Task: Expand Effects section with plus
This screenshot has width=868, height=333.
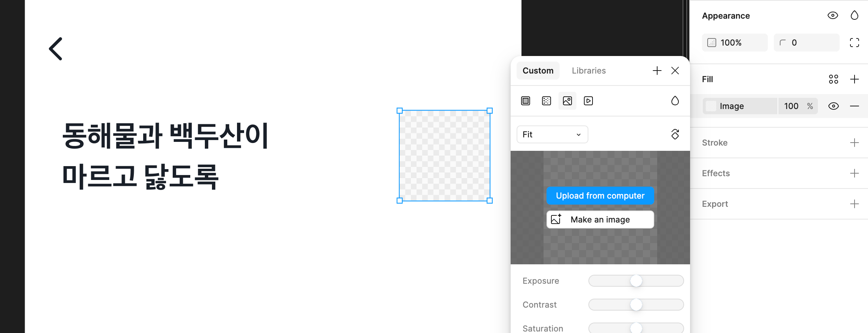Action: (x=854, y=173)
